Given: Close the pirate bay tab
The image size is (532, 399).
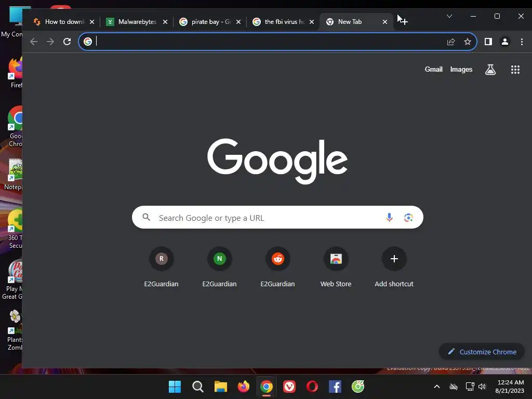Looking at the screenshot, I should (x=238, y=22).
